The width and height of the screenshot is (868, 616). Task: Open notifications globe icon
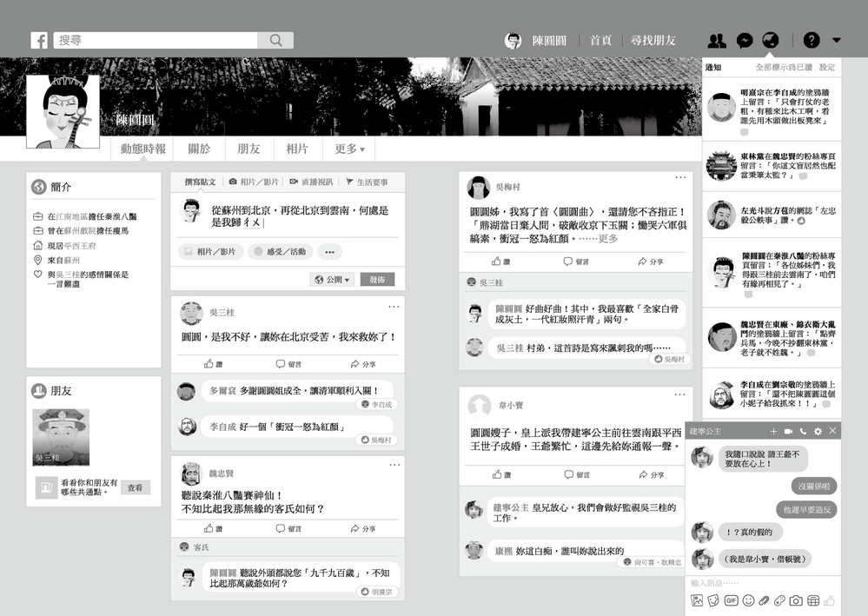(770, 41)
